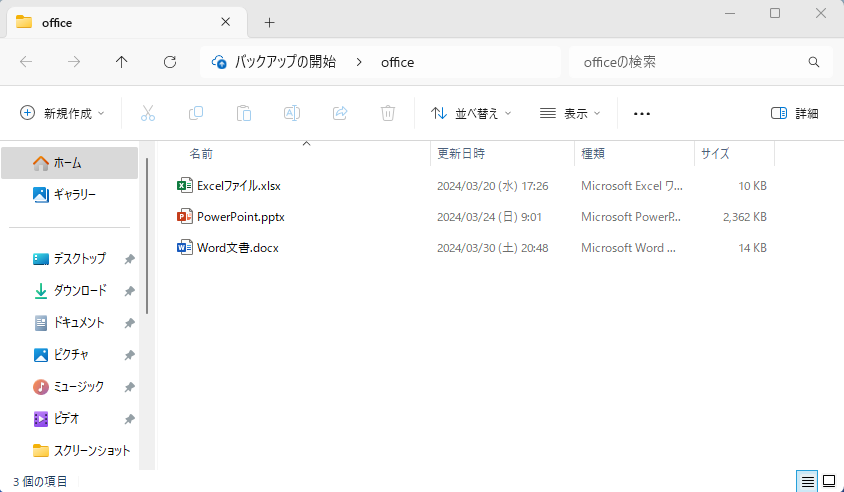Open the three-dots more options menu
Screen dimensions: 844x492
[x=642, y=114]
